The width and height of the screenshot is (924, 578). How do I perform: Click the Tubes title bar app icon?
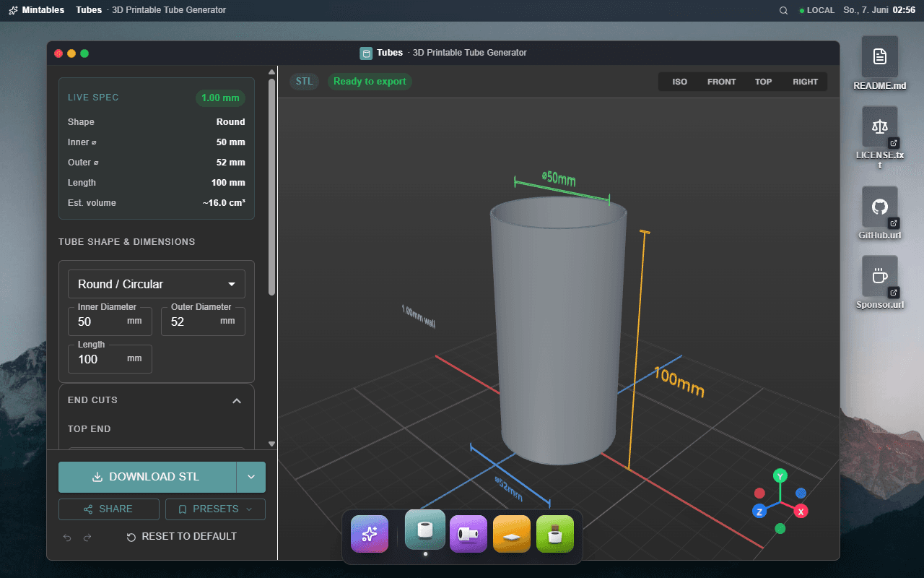pos(366,53)
